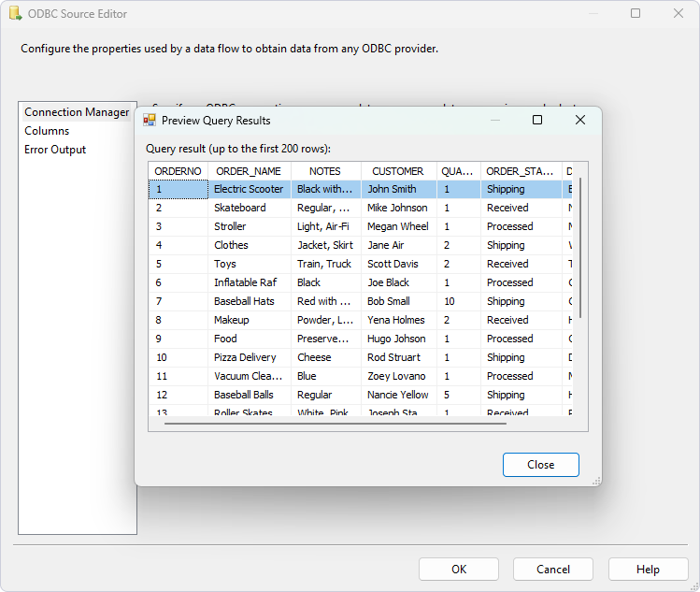Open Help for ODBC Source Editor
700x592 pixels.
(648, 569)
